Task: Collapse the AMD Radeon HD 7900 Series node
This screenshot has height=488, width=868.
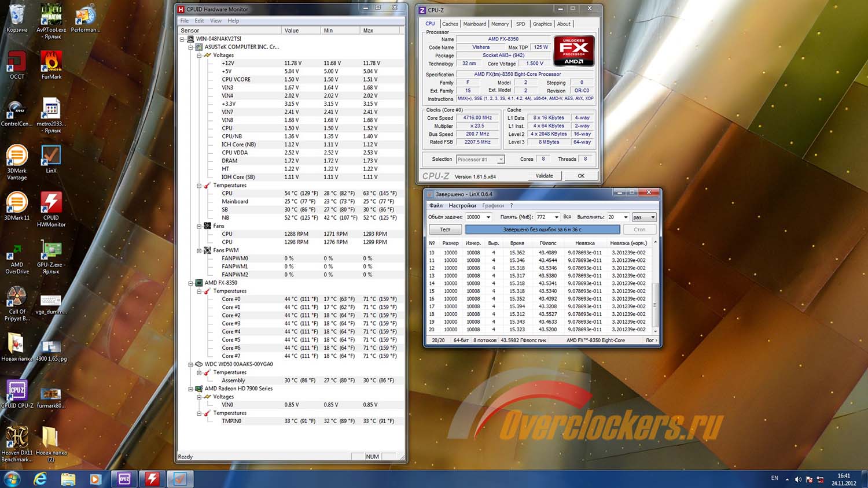Action: [x=190, y=389]
